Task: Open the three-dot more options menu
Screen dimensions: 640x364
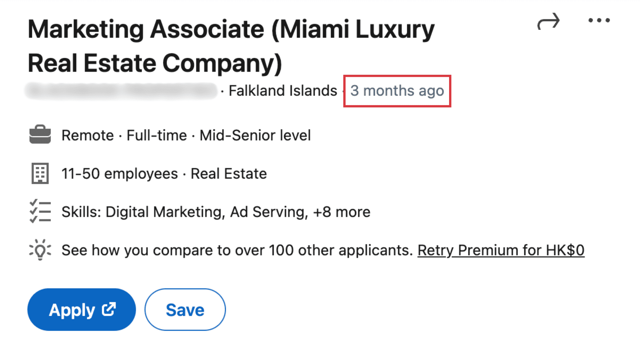Action: [599, 21]
